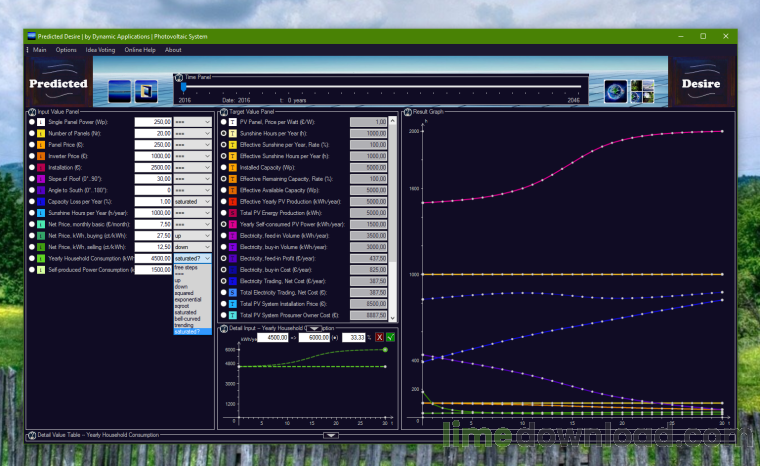Open trend dropdown for Panel Price
This screenshot has width=760, height=466.
coord(192,145)
